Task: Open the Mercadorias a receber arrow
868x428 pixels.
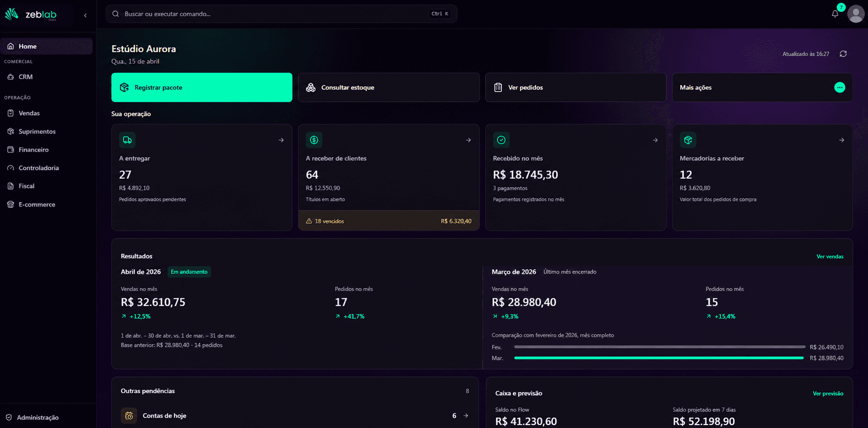Action: 842,140
